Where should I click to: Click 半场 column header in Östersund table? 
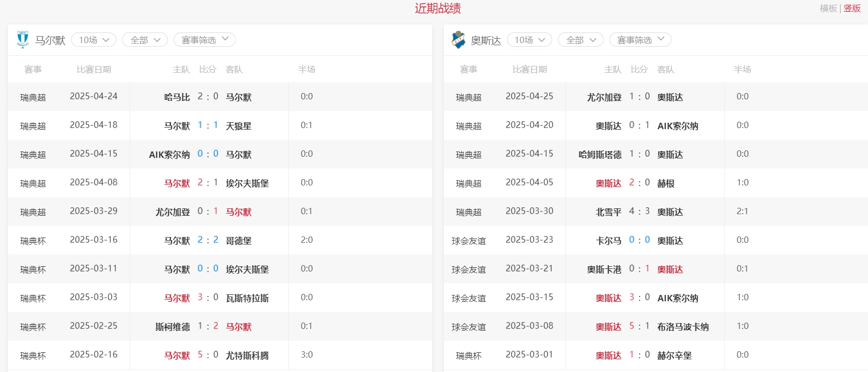point(742,70)
